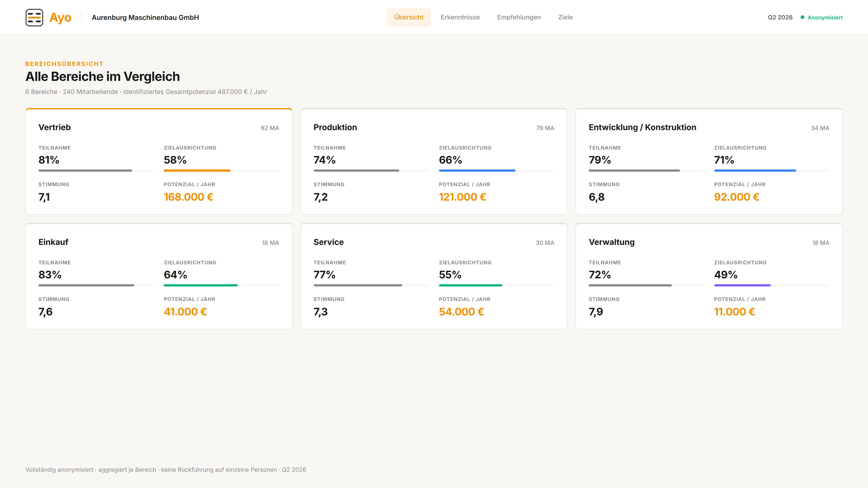Click Verwaltung potential 11.000 €

tap(735, 312)
